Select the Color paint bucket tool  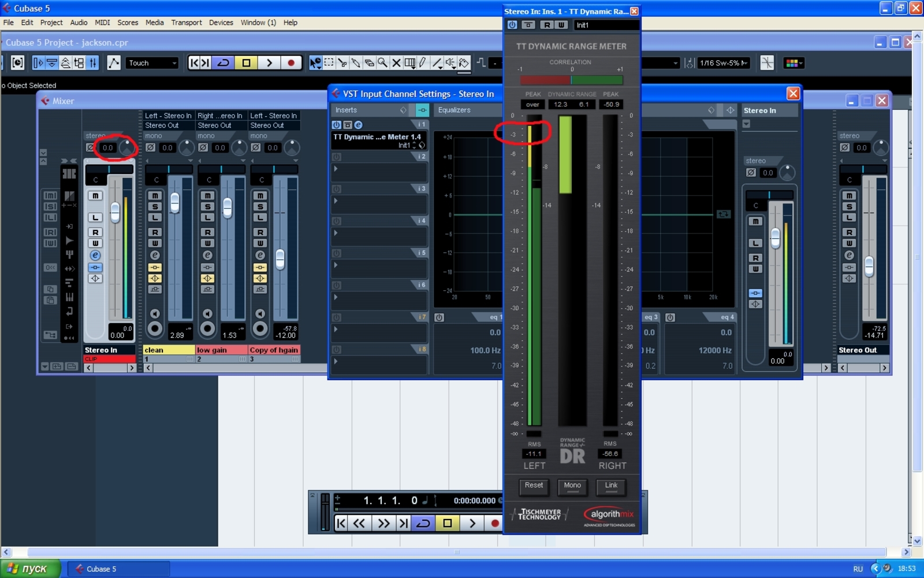[464, 63]
